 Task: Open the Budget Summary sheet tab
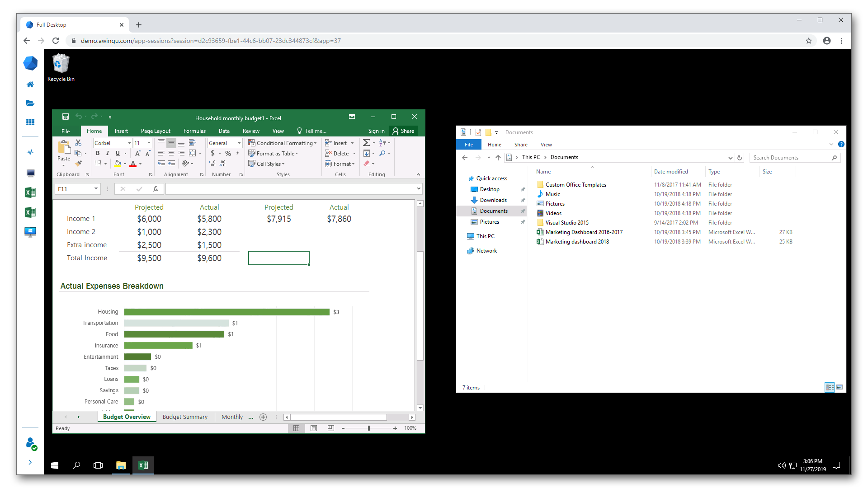(185, 417)
